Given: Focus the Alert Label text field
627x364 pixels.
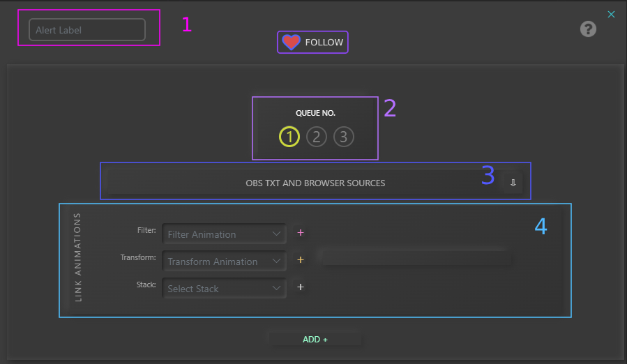Looking at the screenshot, I should tap(87, 30).
